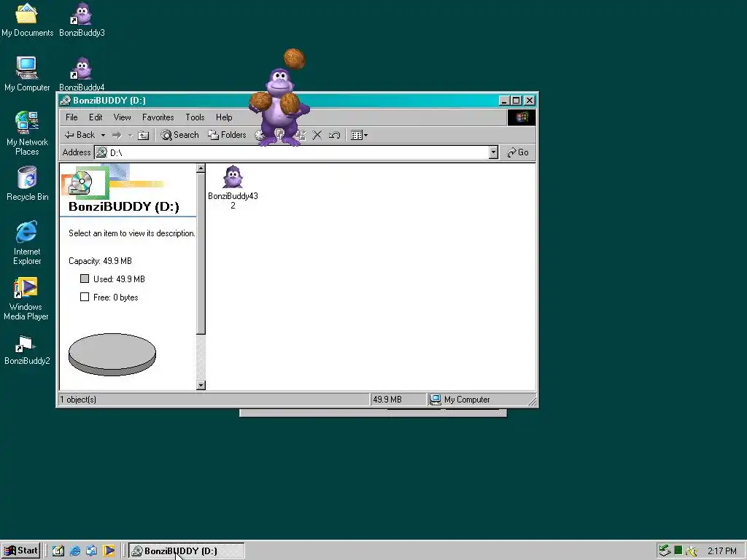747x560 pixels.
Task: Open the Tools menu
Action: click(x=195, y=117)
